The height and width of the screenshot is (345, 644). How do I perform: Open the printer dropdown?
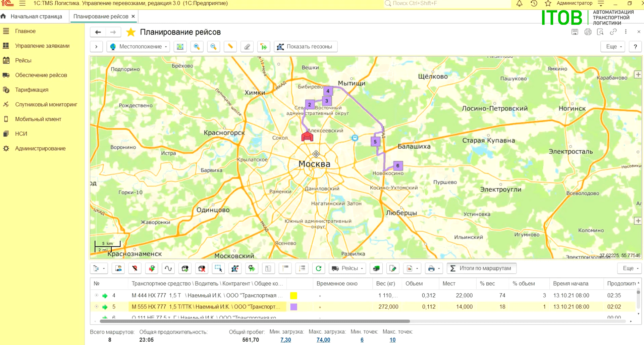pos(434,268)
